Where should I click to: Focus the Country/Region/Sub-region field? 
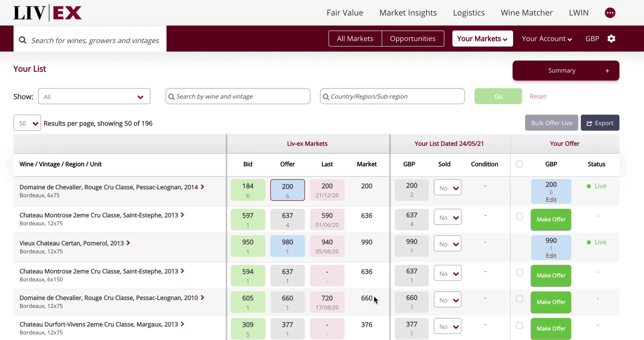pos(392,96)
